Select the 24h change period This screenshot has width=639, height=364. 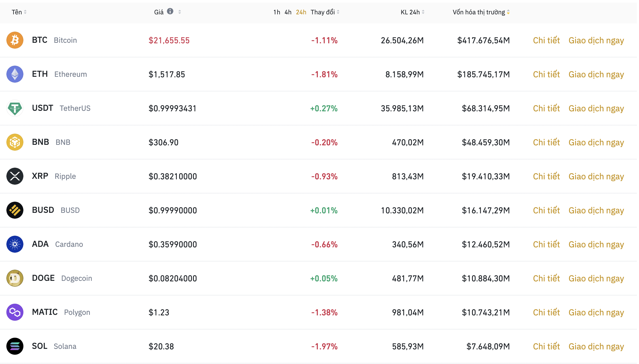pyautogui.click(x=301, y=12)
